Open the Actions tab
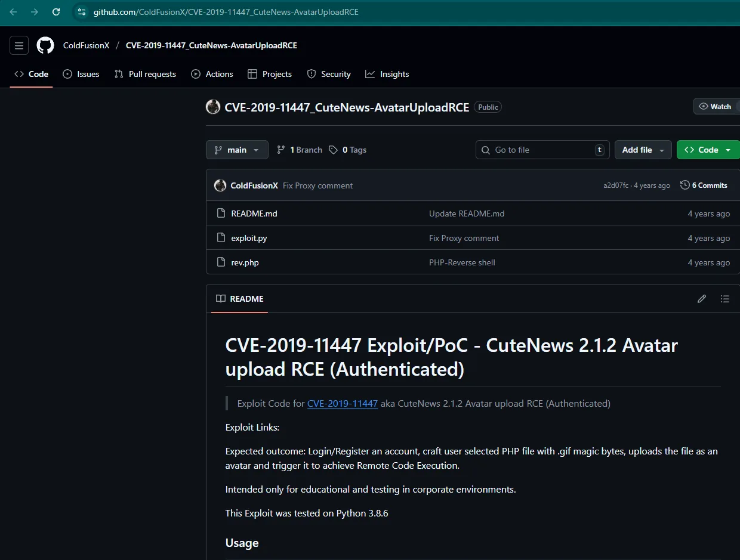The height and width of the screenshot is (560, 740). tap(212, 74)
